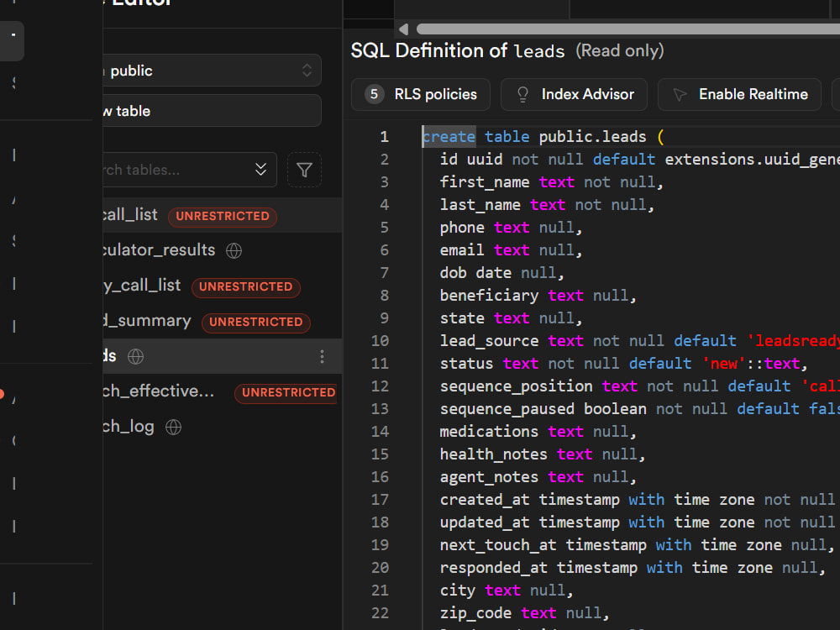Click UNRESTRICTED badge on call_list row
Viewport: 840px width, 630px height.
[223, 217]
